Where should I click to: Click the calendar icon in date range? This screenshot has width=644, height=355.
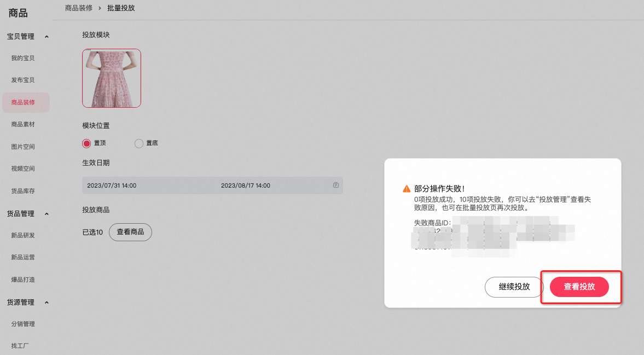(335, 185)
